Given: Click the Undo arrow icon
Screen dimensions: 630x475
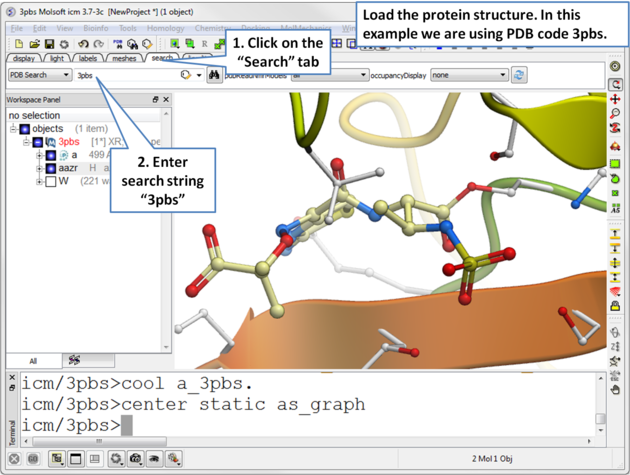Looking at the screenshot, I should [84, 44].
